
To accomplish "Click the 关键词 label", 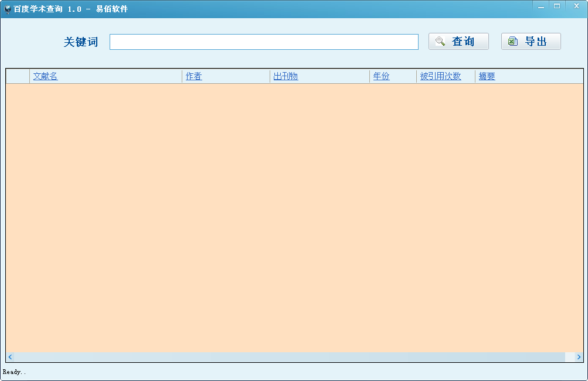I will point(81,42).
